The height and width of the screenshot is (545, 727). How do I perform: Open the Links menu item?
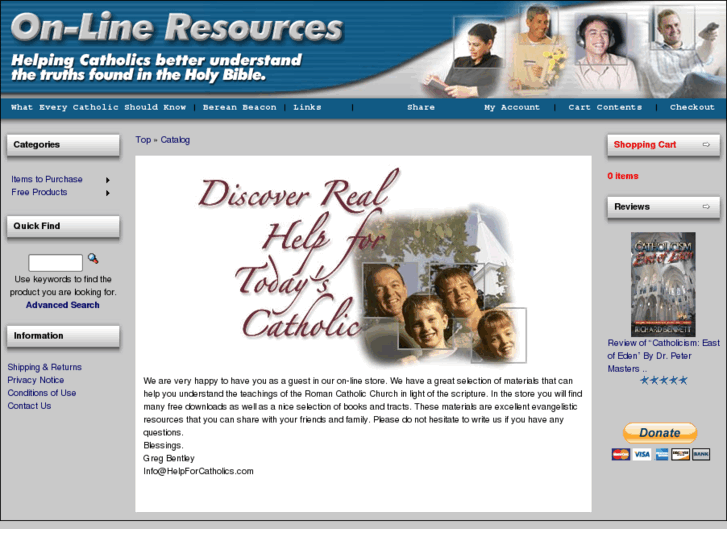(x=307, y=107)
